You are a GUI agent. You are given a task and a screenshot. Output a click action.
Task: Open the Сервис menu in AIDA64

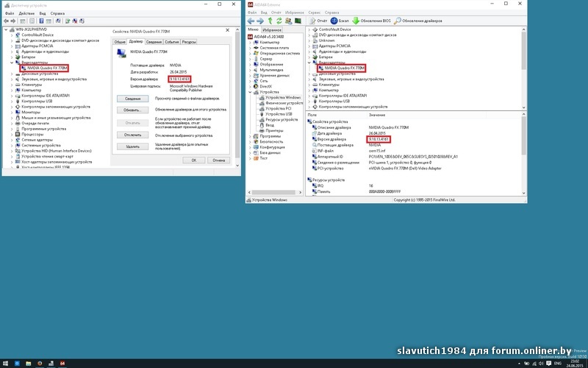point(315,13)
